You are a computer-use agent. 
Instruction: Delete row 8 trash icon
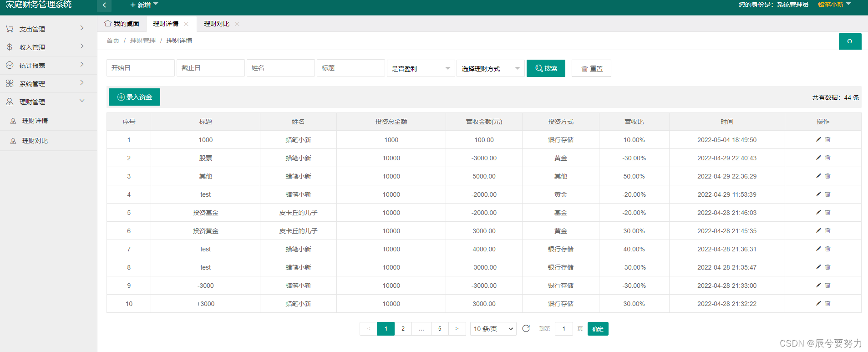click(827, 267)
